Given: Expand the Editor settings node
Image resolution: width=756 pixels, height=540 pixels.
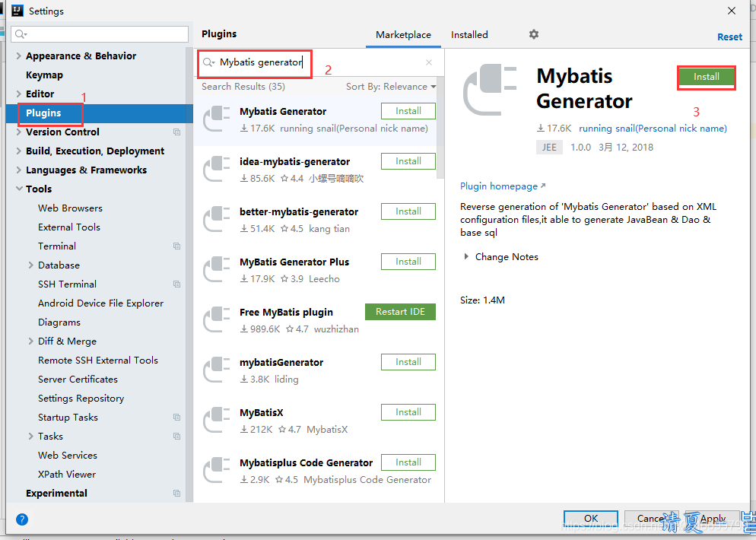Looking at the screenshot, I should (19, 94).
